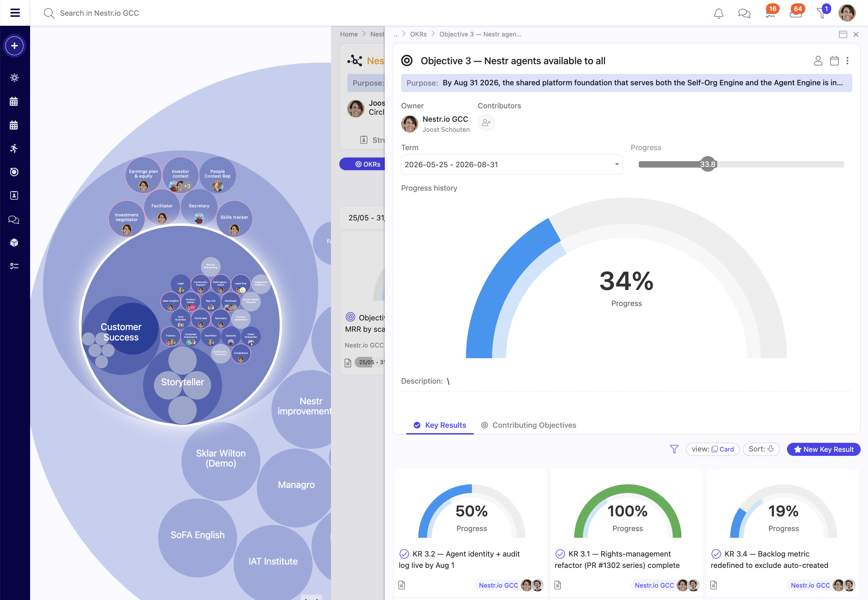
Task: Click the 50% progress gauge of KR 3.2
Action: [x=471, y=511]
